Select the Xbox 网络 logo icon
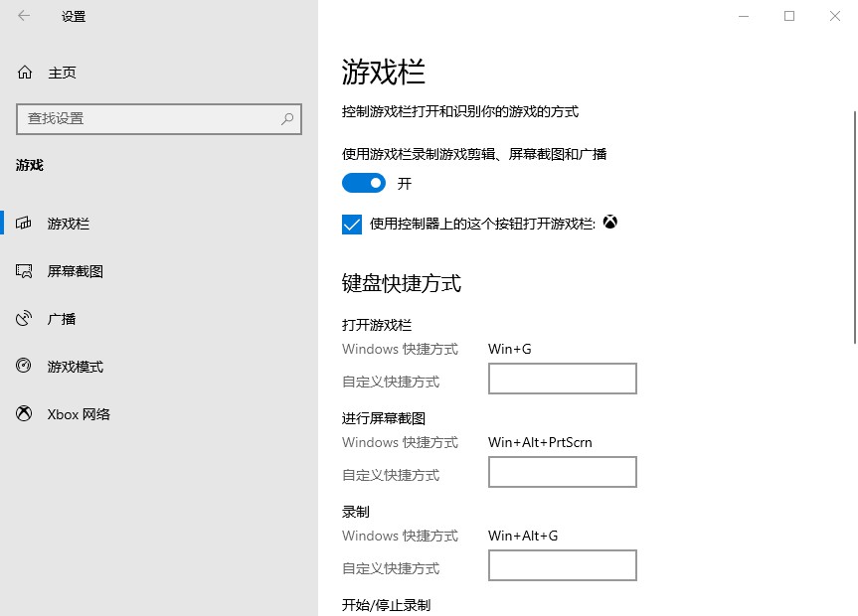The height and width of the screenshot is (616, 858). pyautogui.click(x=23, y=414)
